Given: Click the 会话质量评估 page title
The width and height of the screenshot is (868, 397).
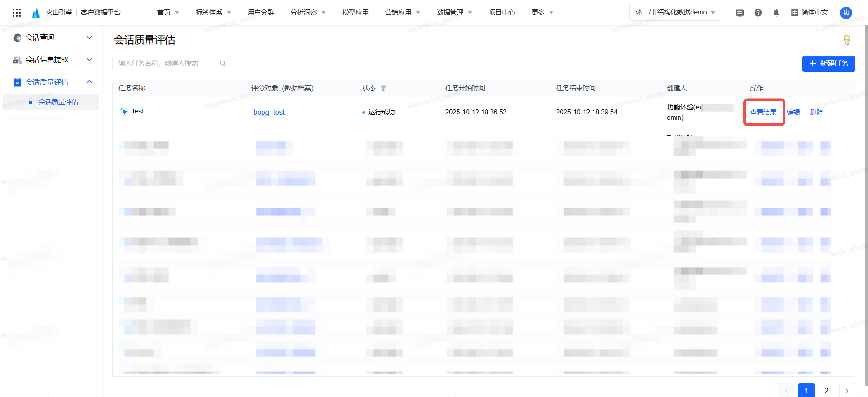Looking at the screenshot, I should (x=144, y=40).
